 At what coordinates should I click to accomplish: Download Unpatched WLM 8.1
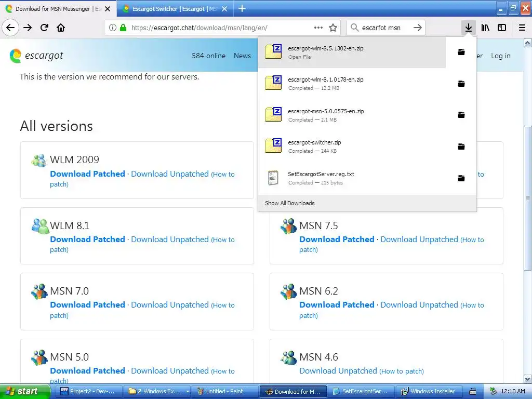click(x=170, y=239)
